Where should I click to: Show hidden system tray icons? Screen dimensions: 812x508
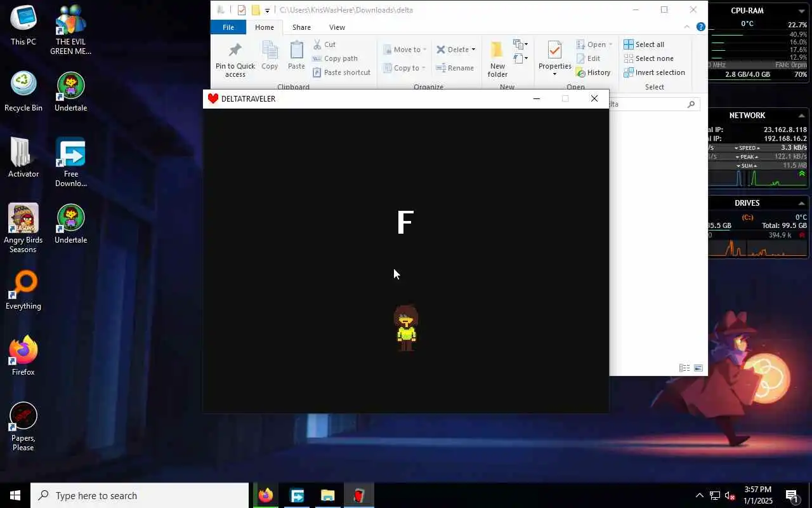699,495
